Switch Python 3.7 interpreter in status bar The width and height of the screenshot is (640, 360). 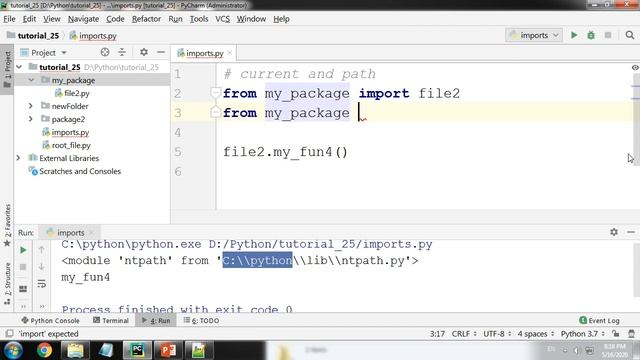pos(582,333)
